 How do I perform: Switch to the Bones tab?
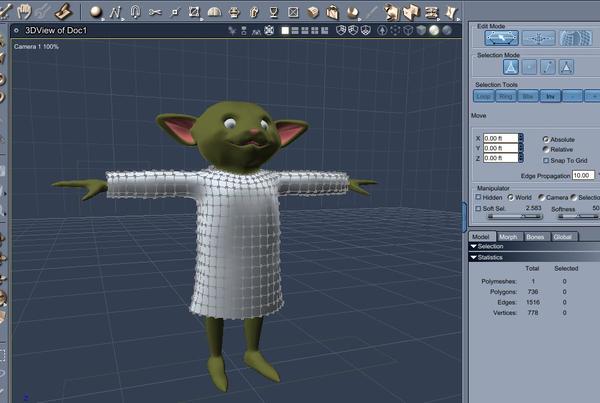[x=535, y=237]
